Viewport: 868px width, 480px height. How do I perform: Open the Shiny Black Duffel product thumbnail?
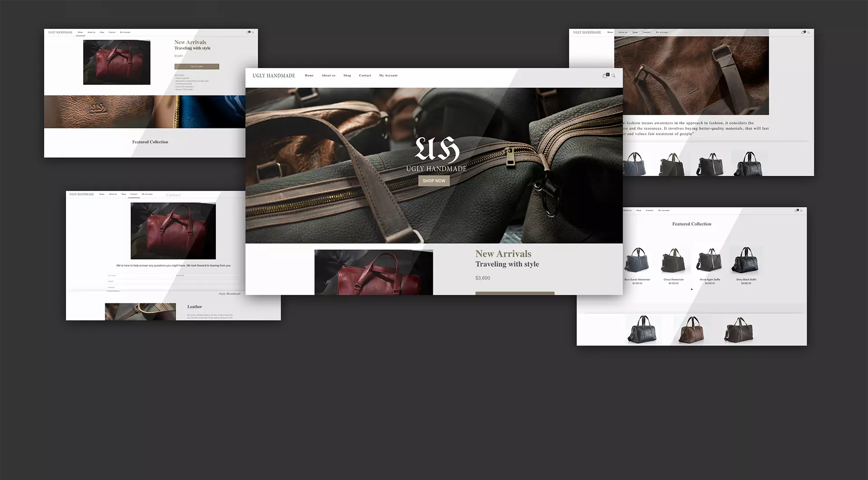746,260
